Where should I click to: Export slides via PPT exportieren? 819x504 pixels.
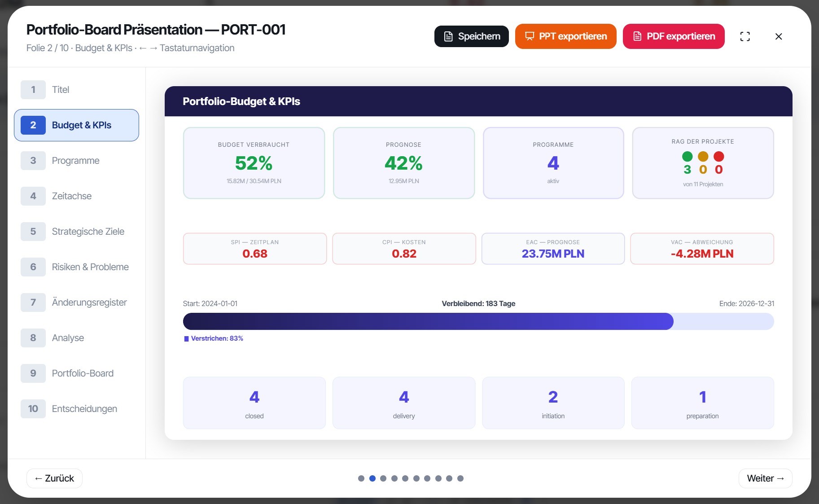[x=565, y=36]
